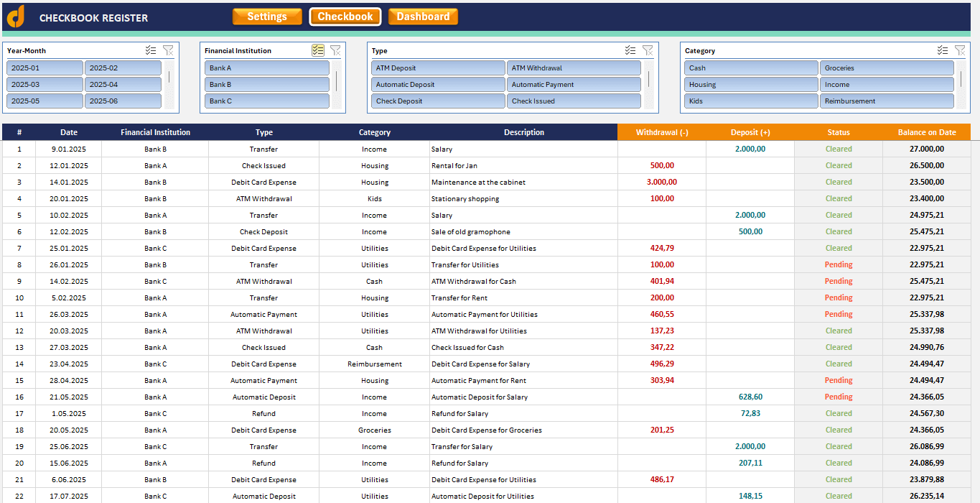Select withdrawal value 3.000,00
Viewport: 980px width, 503px height.
[662, 183]
